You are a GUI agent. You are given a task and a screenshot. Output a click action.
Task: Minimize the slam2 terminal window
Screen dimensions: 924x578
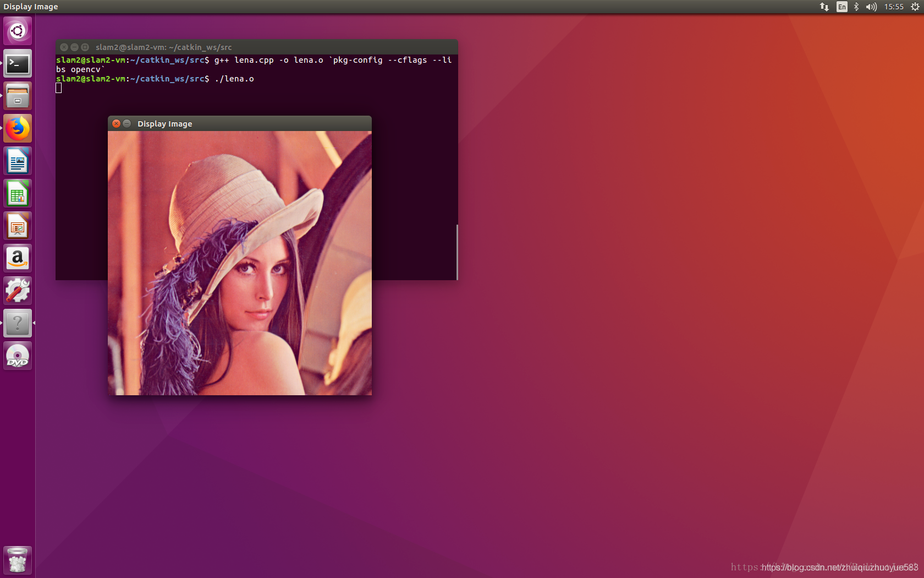point(74,47)
